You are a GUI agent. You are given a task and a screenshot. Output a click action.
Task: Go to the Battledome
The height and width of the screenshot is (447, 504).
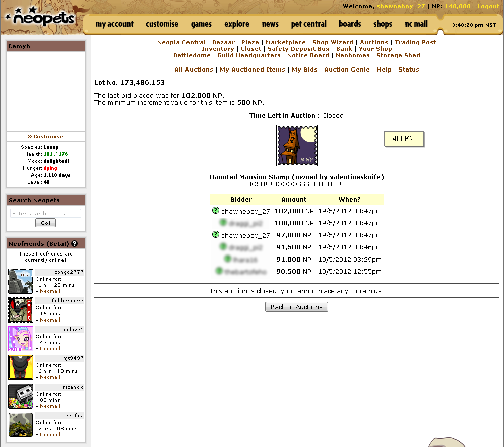[x=192, y=55]
